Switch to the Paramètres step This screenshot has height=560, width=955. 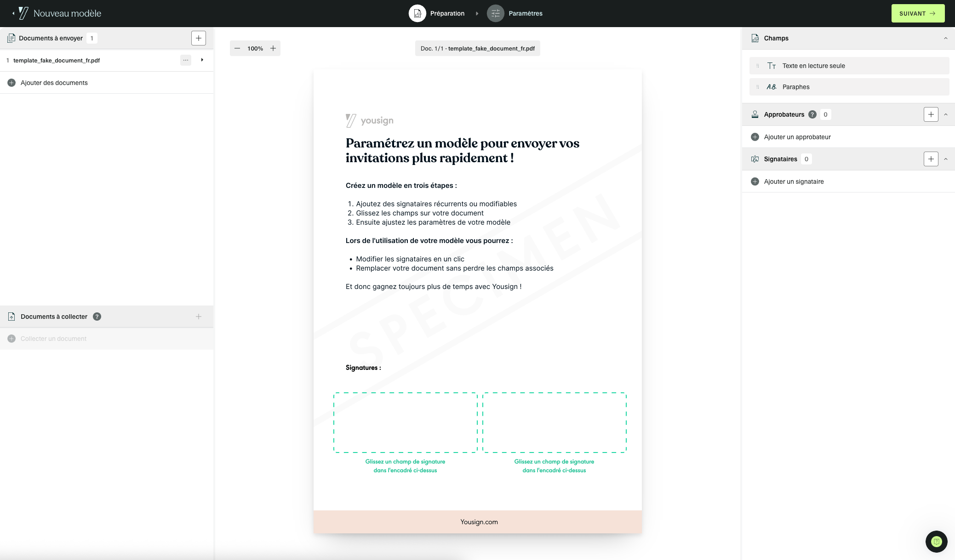tap(515, 13)
